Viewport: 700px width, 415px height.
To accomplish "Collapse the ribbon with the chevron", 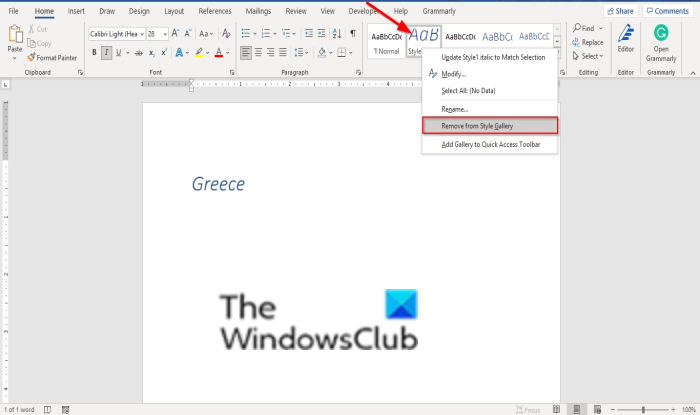I will pyautogui.click(x=692, y=73).
